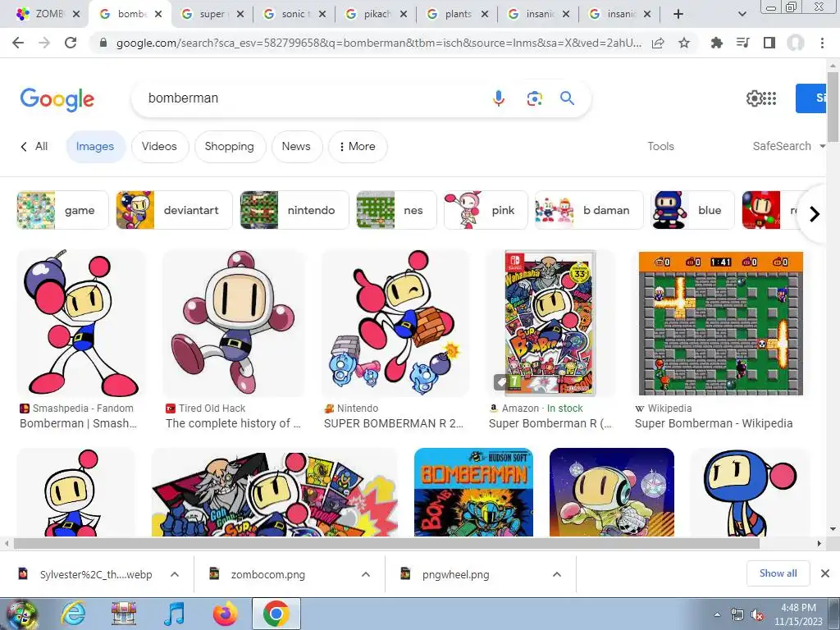Open Firefox from the taskbar
This screenshot has width=840, height=630.
click(226, 614)
